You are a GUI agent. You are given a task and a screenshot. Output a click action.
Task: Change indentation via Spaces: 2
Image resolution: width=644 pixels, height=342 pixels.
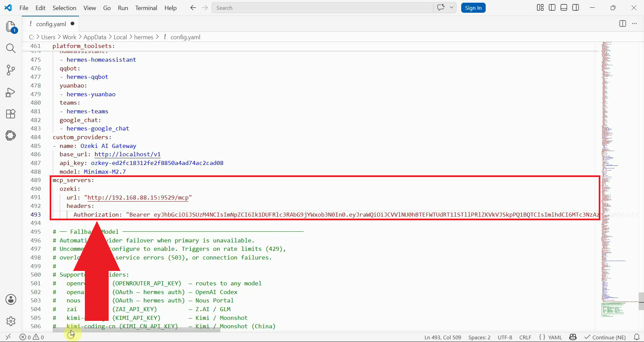coord(479,337)
